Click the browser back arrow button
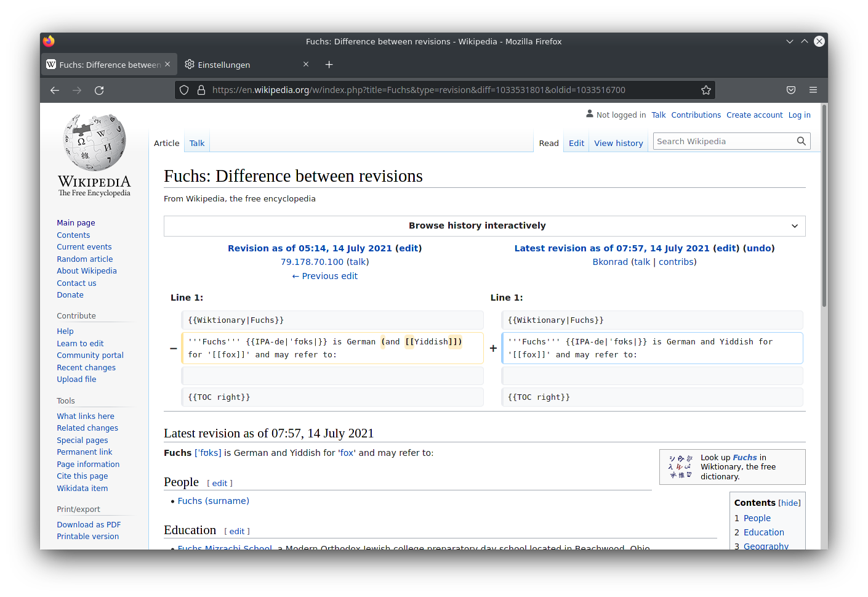The image size is (868, 597). pos(55,90)
